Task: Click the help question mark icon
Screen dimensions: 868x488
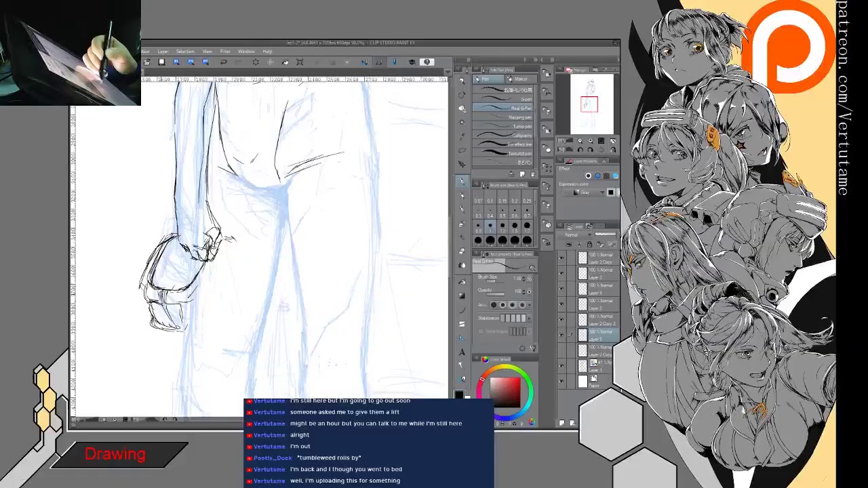Action: [427, 62]
